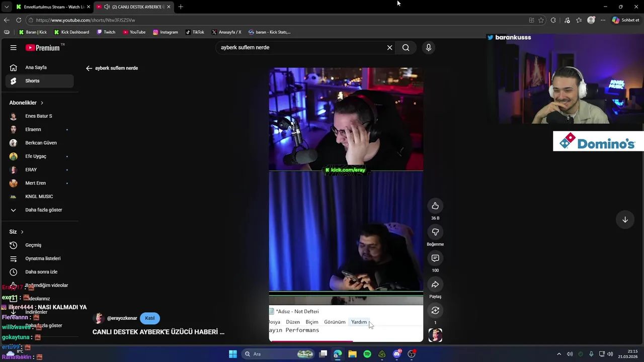
Task: Open Spotify from the taskbar
Action: (367, 354)
